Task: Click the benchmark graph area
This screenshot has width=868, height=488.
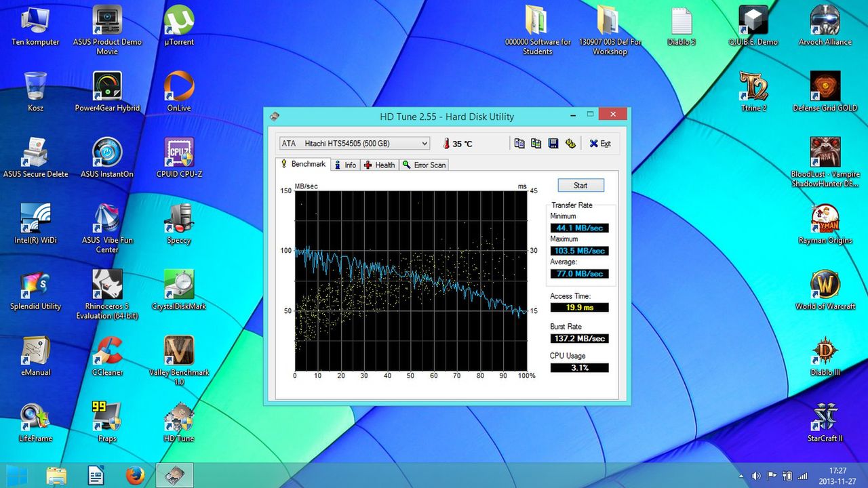Action: click(412, 280)
